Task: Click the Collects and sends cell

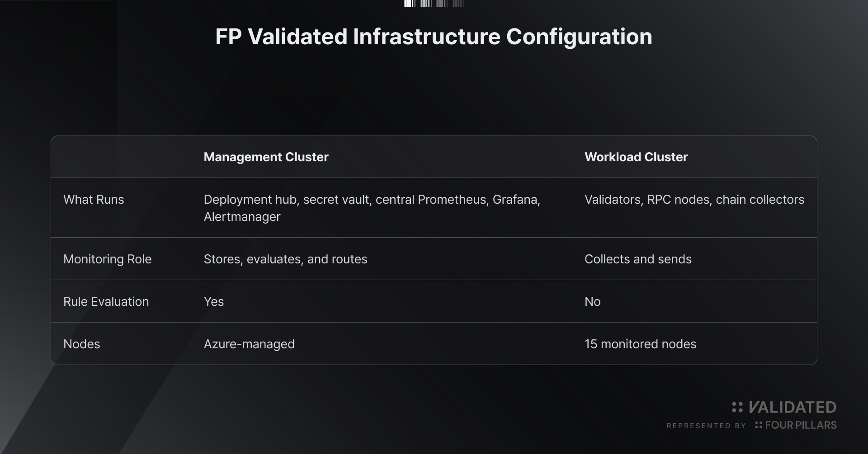Action: [x=638, y=259]
